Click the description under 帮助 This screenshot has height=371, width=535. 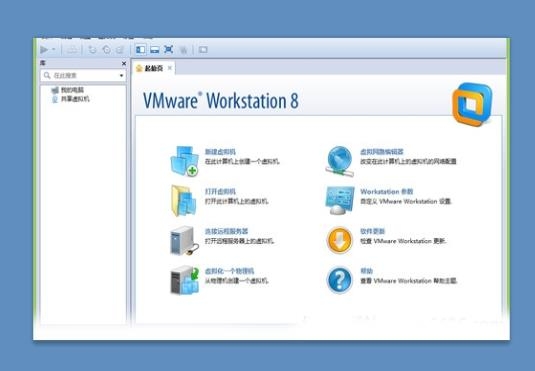pyautogui.click(x=409, y=281)
